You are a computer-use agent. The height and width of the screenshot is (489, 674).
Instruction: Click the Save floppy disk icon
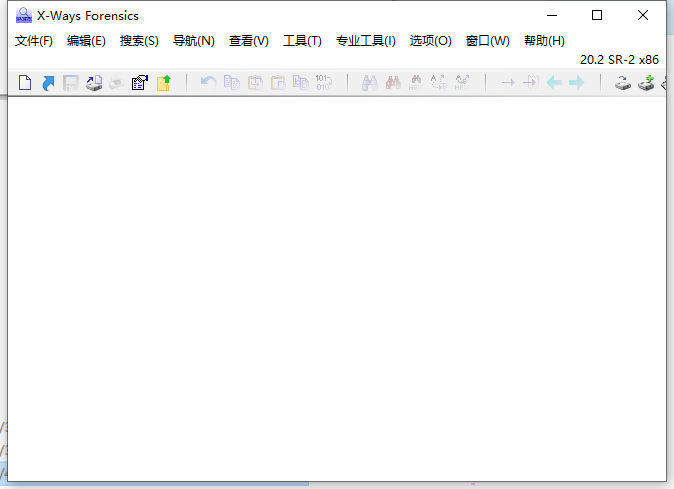click(71, 83)
